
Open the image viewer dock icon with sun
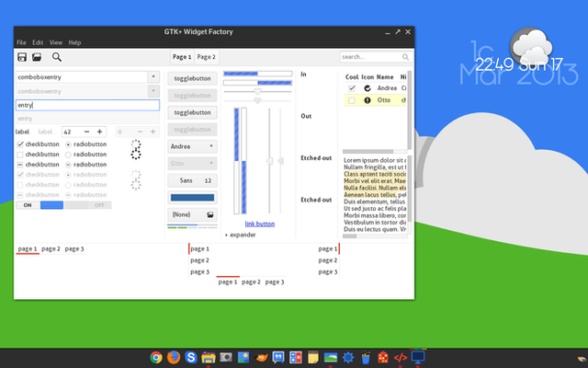pyautogui.click(x=243, y=357)
